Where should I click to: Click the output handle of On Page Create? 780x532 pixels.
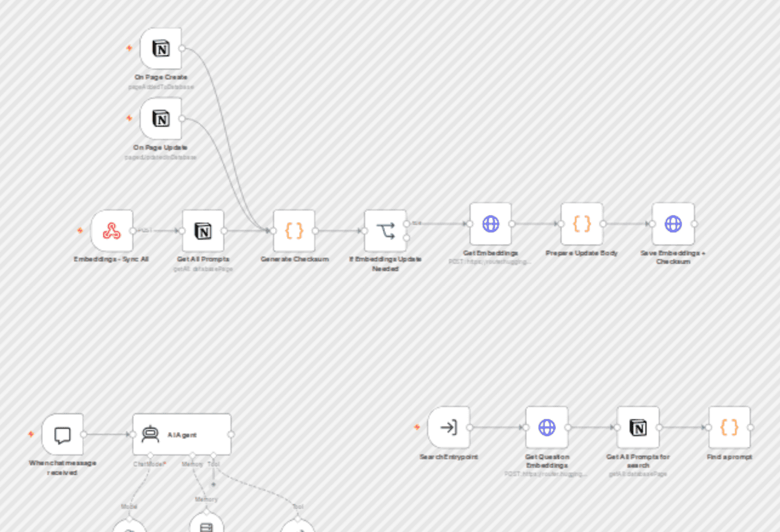pyautogui.click(x=181, y=49)
